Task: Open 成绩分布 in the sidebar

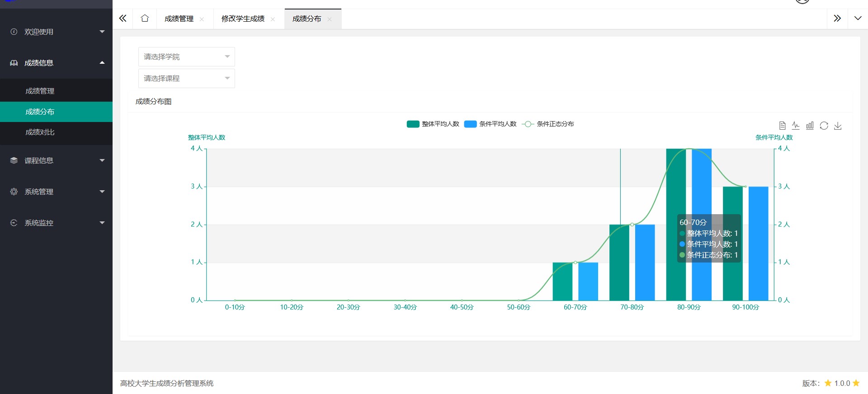Action: tap(56, 112)
